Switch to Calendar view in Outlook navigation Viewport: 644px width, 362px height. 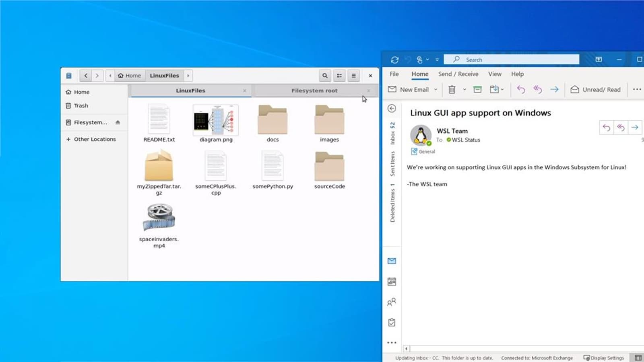[x=392, y=282]
